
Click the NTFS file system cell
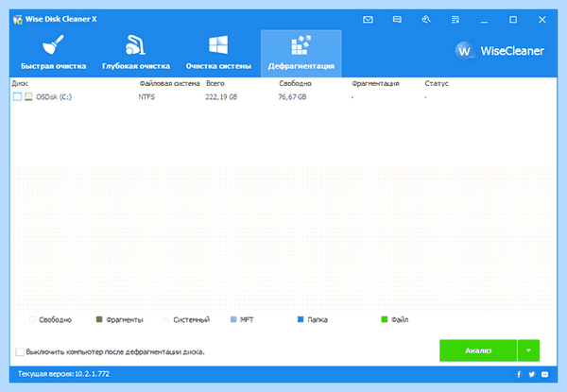click(146, 97)
